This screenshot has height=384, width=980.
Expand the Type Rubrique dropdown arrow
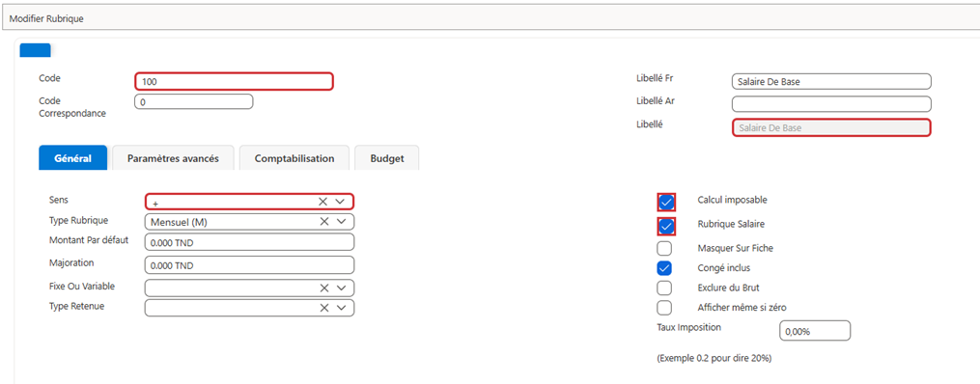tap(341, 221)
